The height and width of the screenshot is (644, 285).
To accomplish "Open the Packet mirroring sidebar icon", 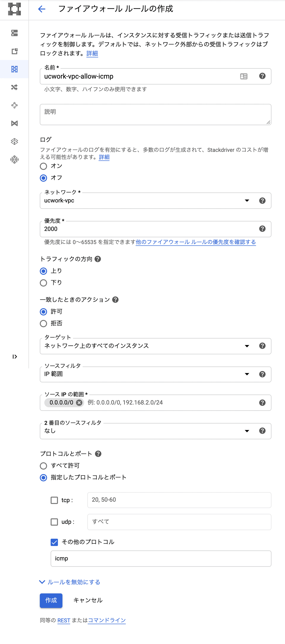I will click(x=14, y=159).
